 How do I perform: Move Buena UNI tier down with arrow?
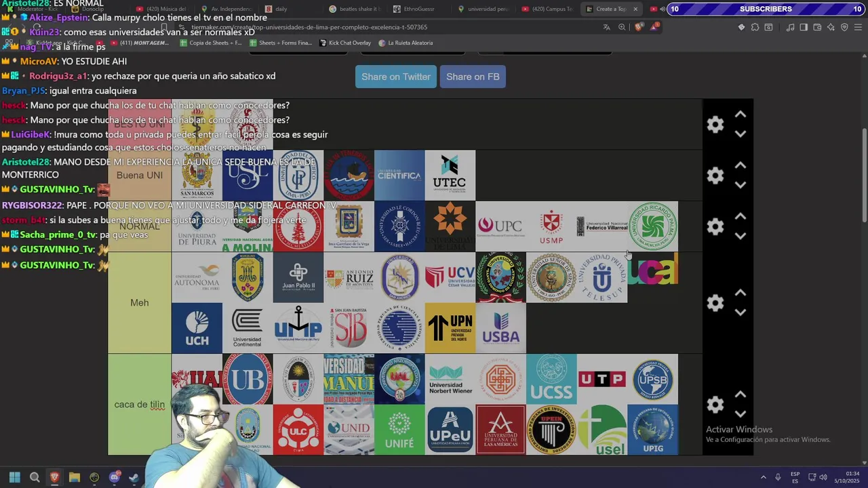tap(741, 185)
